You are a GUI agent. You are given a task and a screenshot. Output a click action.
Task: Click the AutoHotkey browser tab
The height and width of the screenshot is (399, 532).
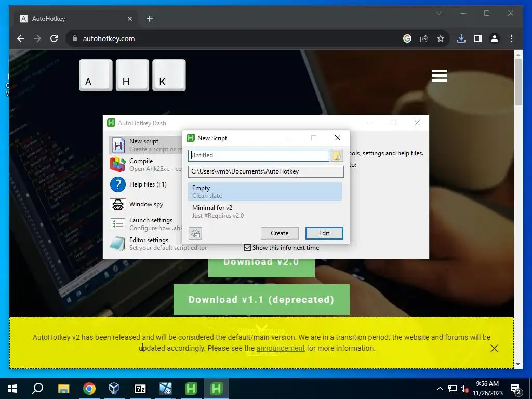point(75,19)
